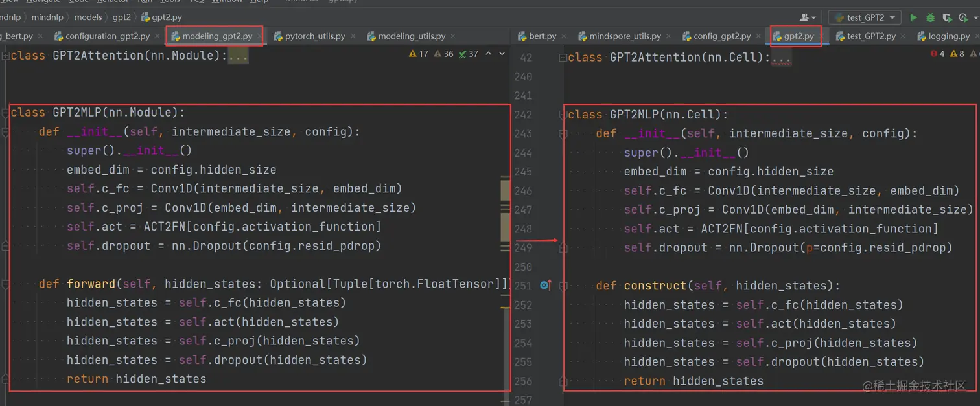980x406 pixels.
Task: Open the bert.py tab in right pane
Action: click(x=542, y=36)
